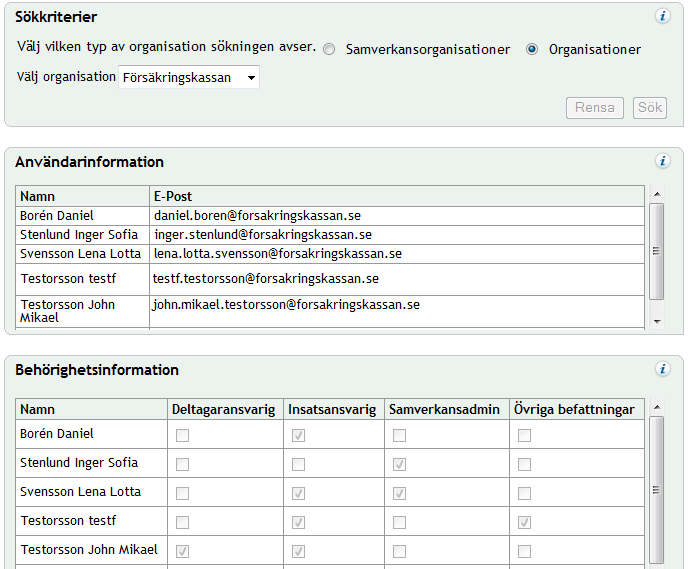Click the Sök button
This screenshot has width=691, height=569.
click(x=650, y=108)
